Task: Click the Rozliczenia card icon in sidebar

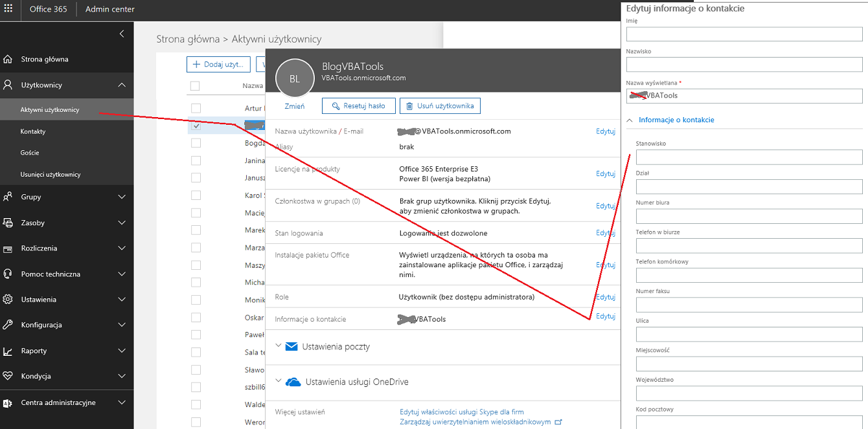Action: (8, 248)
